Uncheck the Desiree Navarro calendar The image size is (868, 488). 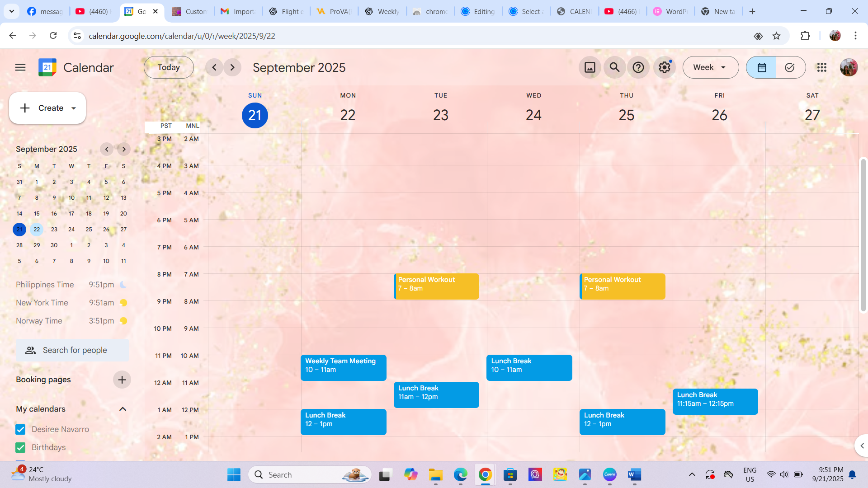click(20, 429)
